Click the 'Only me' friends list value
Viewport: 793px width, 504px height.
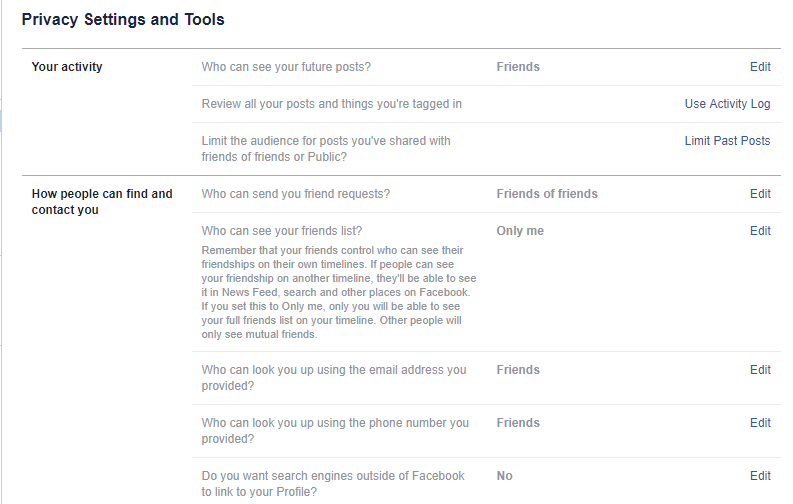[x=520, y=231]
